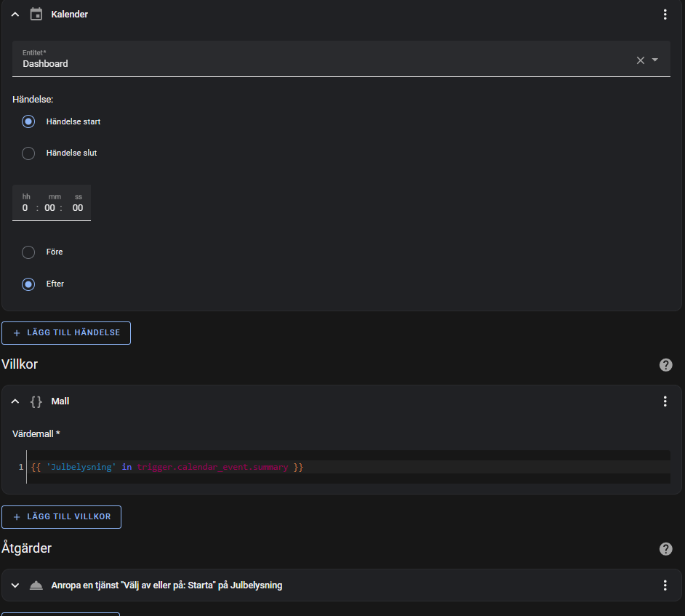Click the seconds offset field
Image resolution: width=685 pixels, height=616 pixels.
click(x=77, y=208)
